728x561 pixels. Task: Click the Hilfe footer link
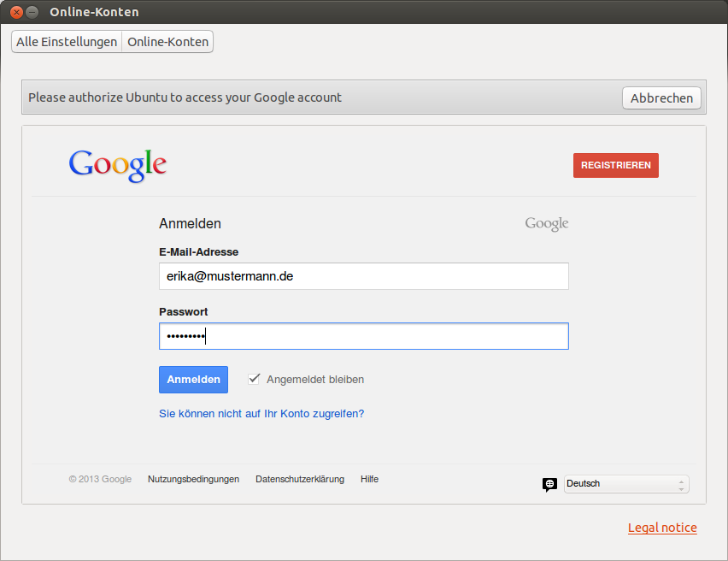click(369, 480)
